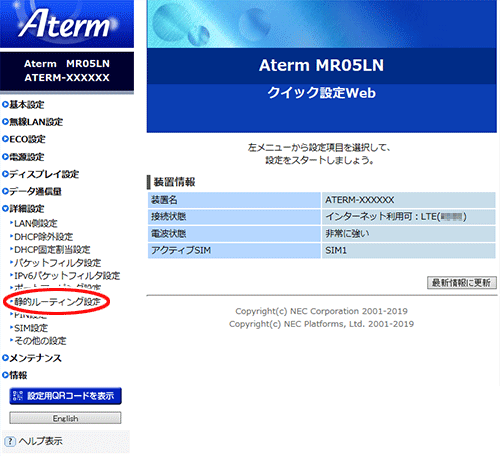Expand the メンテナンス menu section
The width and height of the screenshot is (500, 457).
[x=35, y=358]
